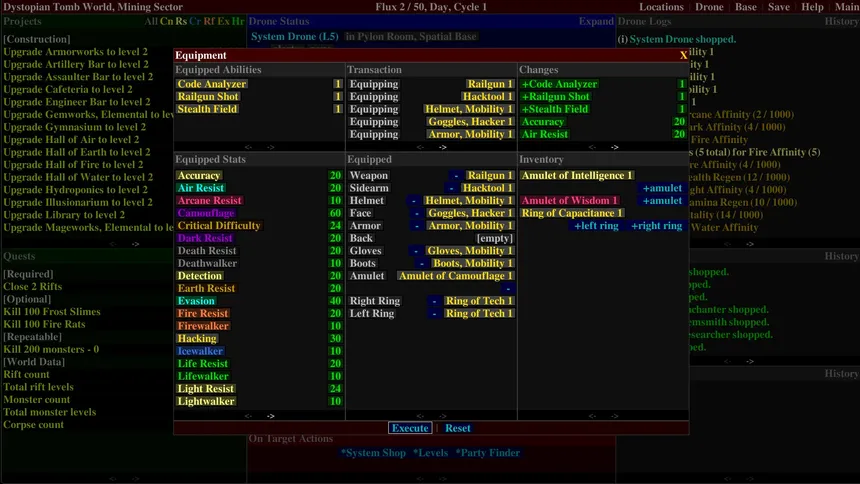Viewport: 860px width, 484px height.
Task: Filter projects by Ex
Action: 223,21
